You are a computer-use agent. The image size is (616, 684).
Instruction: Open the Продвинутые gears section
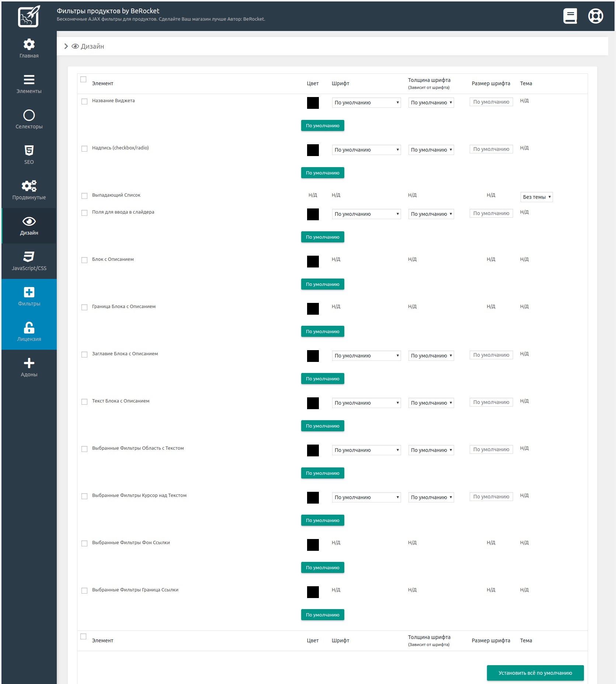tap(29, 190)
